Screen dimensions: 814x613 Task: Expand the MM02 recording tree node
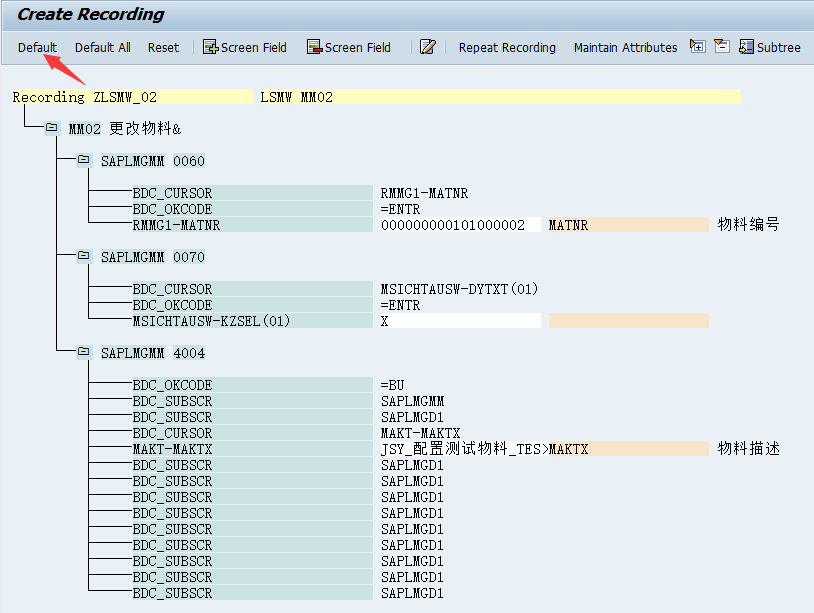(x=50, y=128)
